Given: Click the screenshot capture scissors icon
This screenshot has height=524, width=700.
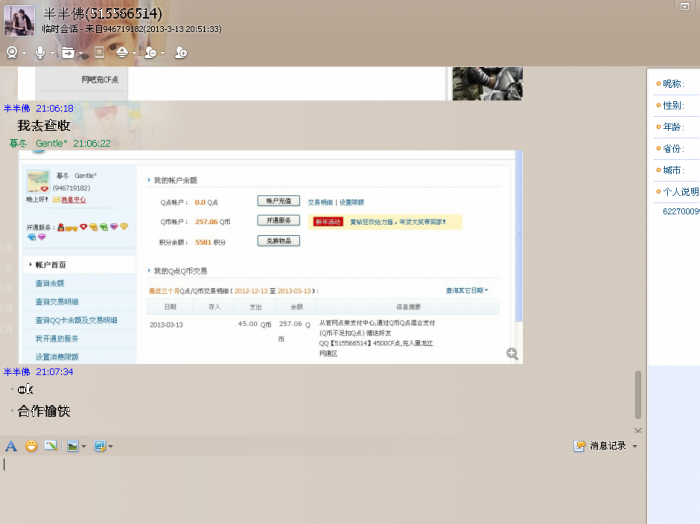Looking at the screenshot, I should pyautogui.click(x=100, y=446).
